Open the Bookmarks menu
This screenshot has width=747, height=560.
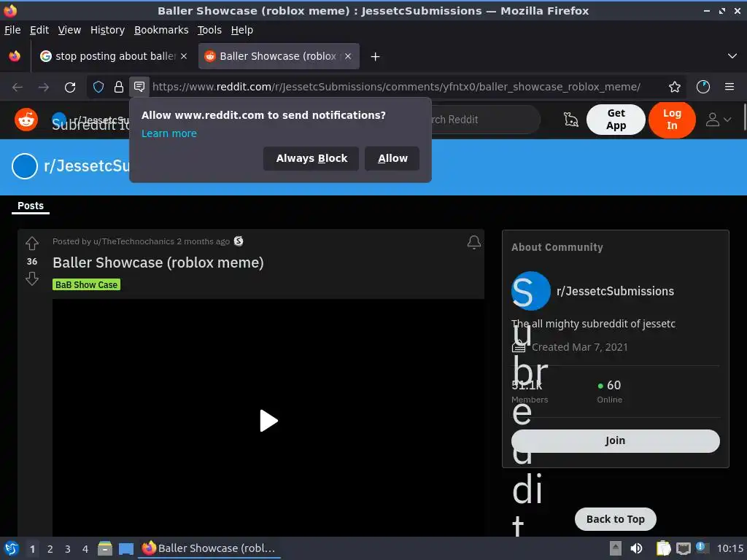click(161, 30)
